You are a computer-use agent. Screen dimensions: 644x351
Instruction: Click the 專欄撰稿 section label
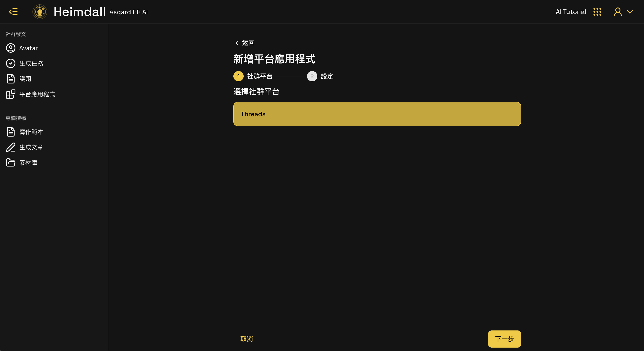click(x=16, y=118)
